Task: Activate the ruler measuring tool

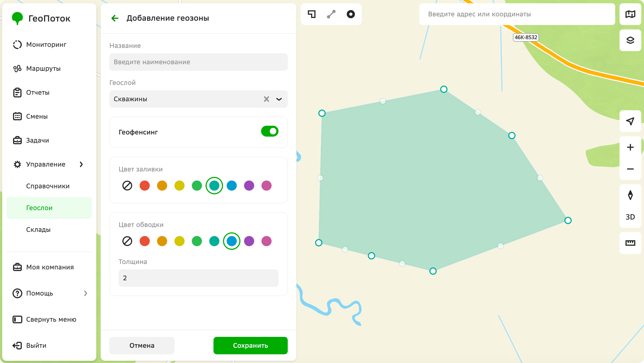Action: 630,243
